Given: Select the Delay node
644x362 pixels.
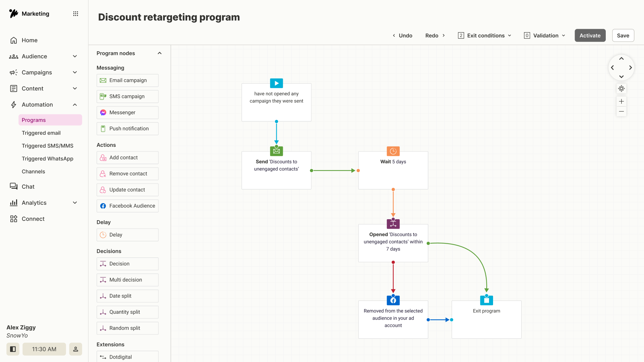Looking at the screenshot, I should [127, 235].
